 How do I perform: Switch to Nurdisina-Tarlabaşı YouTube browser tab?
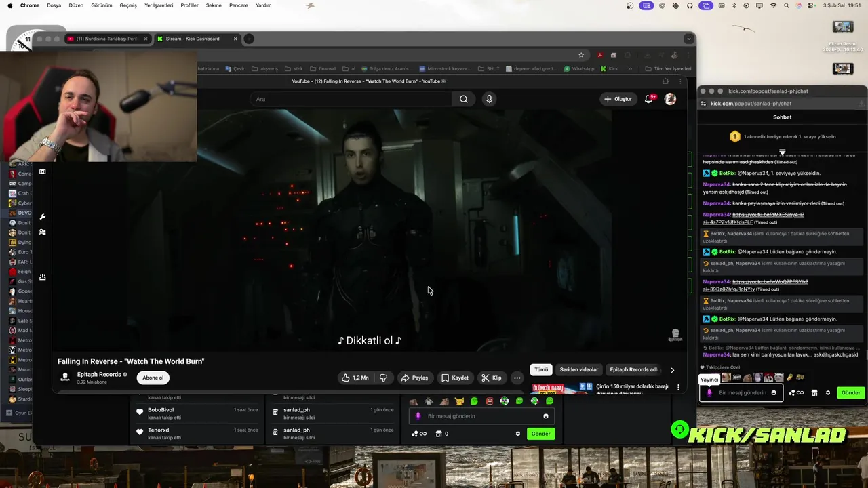pos(107,39)
